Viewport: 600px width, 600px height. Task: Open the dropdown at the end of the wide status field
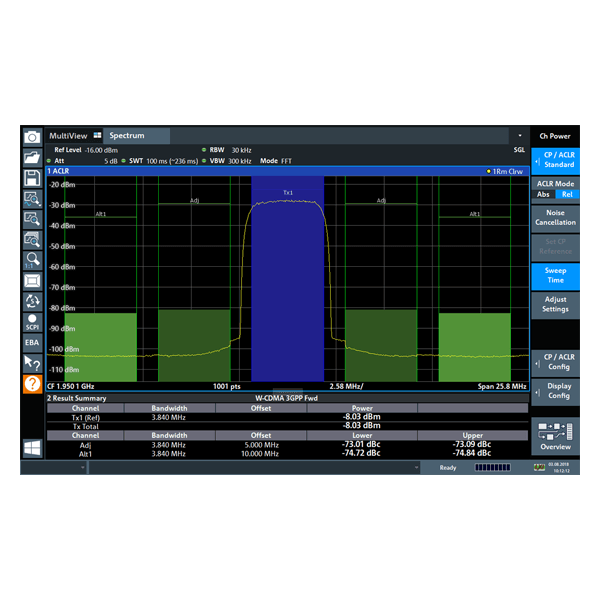[416, 467]
